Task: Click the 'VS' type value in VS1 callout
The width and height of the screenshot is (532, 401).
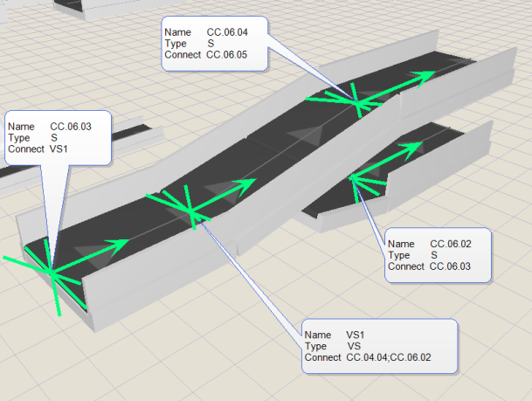Action: [x=354, y=346]
